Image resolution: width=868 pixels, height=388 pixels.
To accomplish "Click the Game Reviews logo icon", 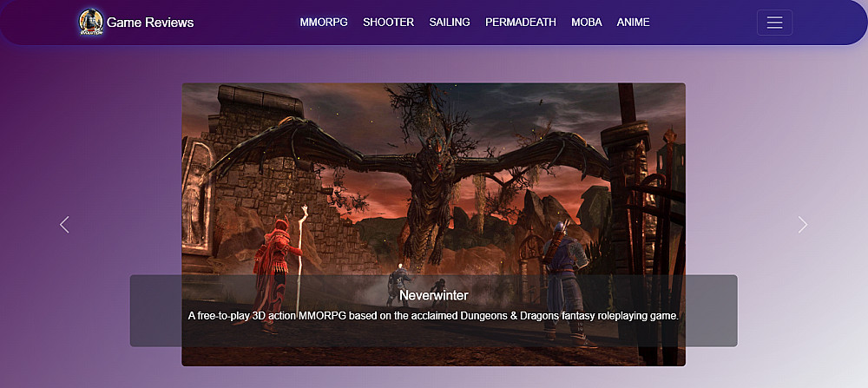I will click(x=91, y=23).
